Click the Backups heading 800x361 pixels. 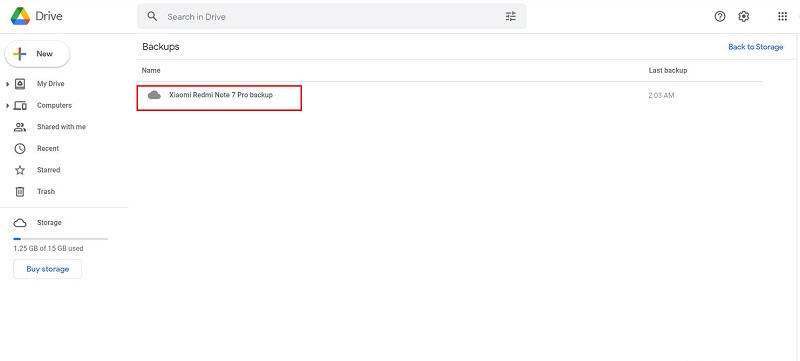161,47
